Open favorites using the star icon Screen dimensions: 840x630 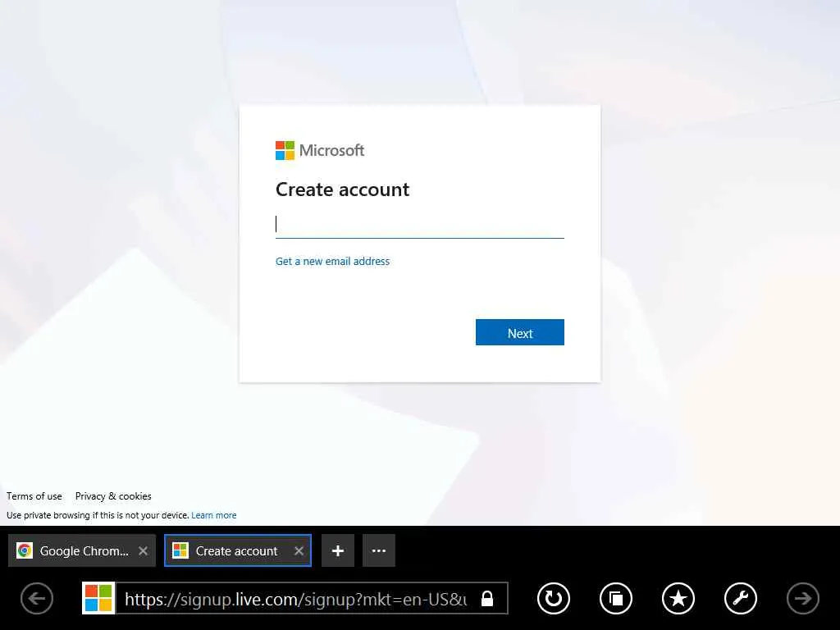(678, 598)
